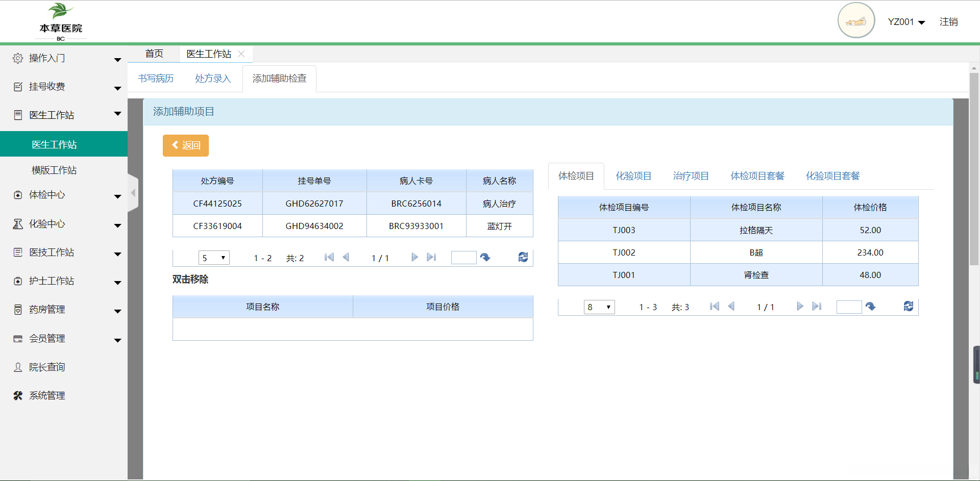Click the 系统管理 wrench icon
The width and height of the screenshot is (980, 481).
click(17, 395)
